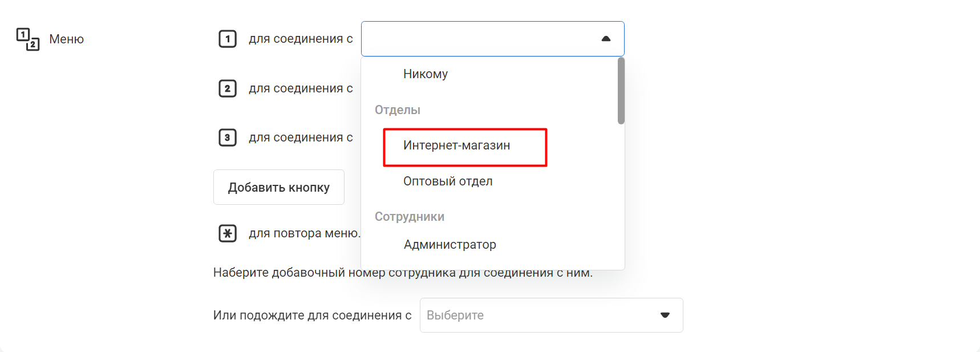
Task: Click the key 3 button icon
Action: pyautogui.click(x=228, y=137)
